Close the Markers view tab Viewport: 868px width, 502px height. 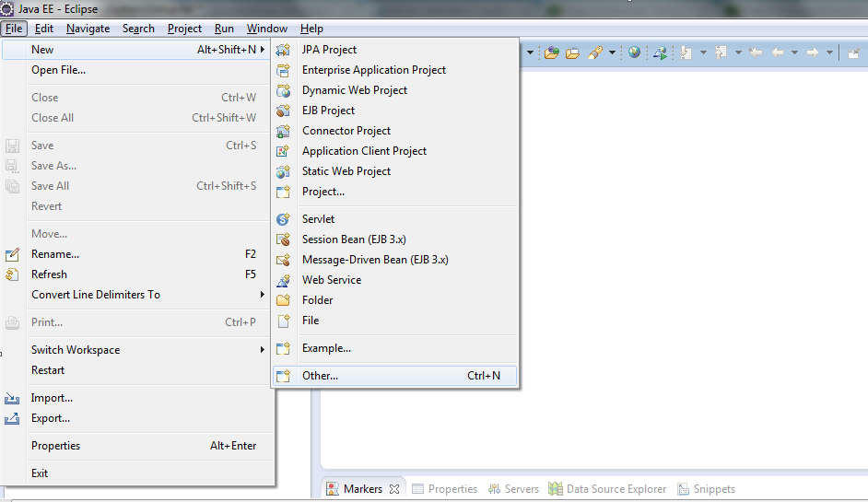[394, 489]
